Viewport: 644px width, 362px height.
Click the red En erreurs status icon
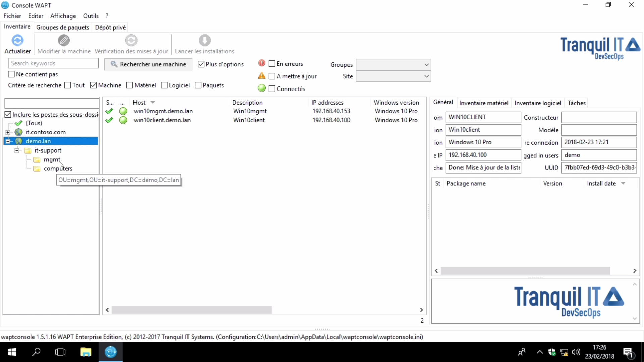pyautogui.click(x=262, y=63)
